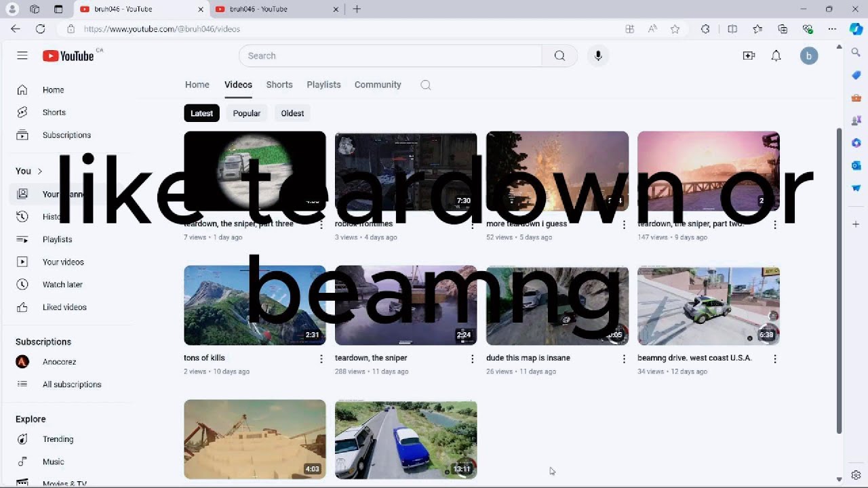Viewport: 868px width, 488px height.
Task: Open a new browser tab
Action: coord(357,9)
